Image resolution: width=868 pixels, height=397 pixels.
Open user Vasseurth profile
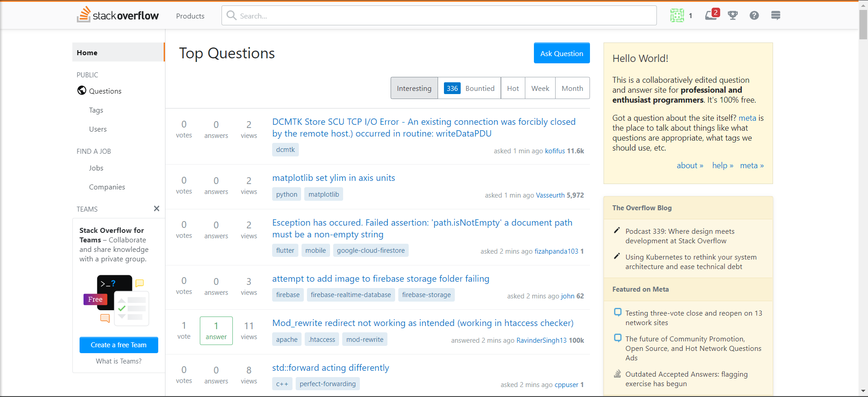click(x=550, y=195)
